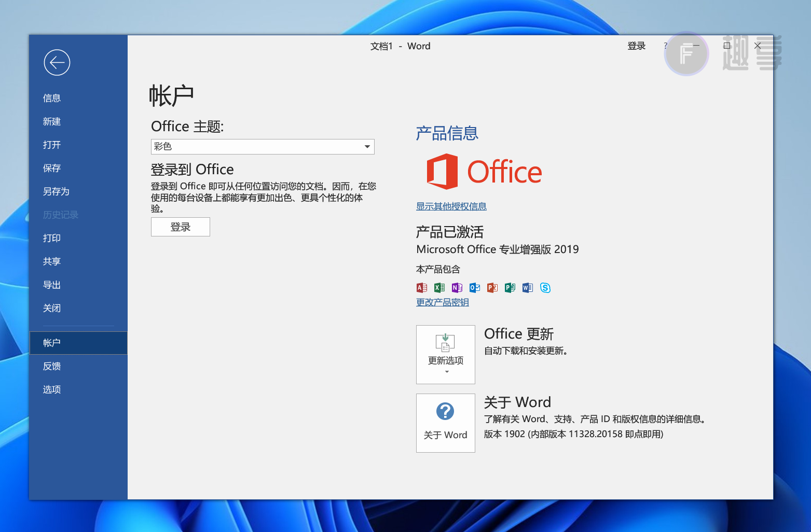811x532 pixels.
Task: Click the Excel icon in product list
Action: point(439,288)
